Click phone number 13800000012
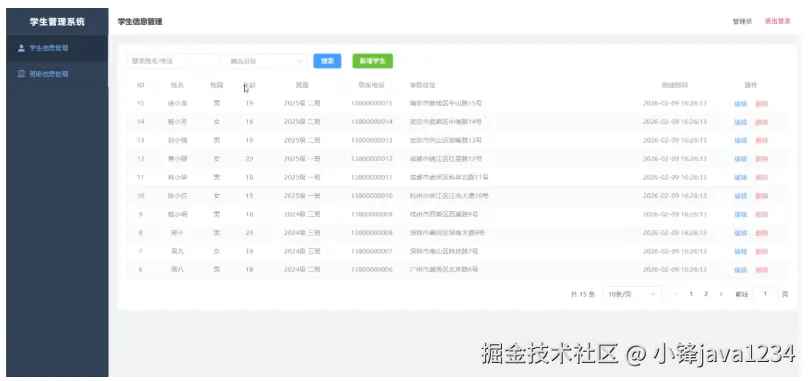The width and height of the screenshot is (809, 381). point(371,159)
